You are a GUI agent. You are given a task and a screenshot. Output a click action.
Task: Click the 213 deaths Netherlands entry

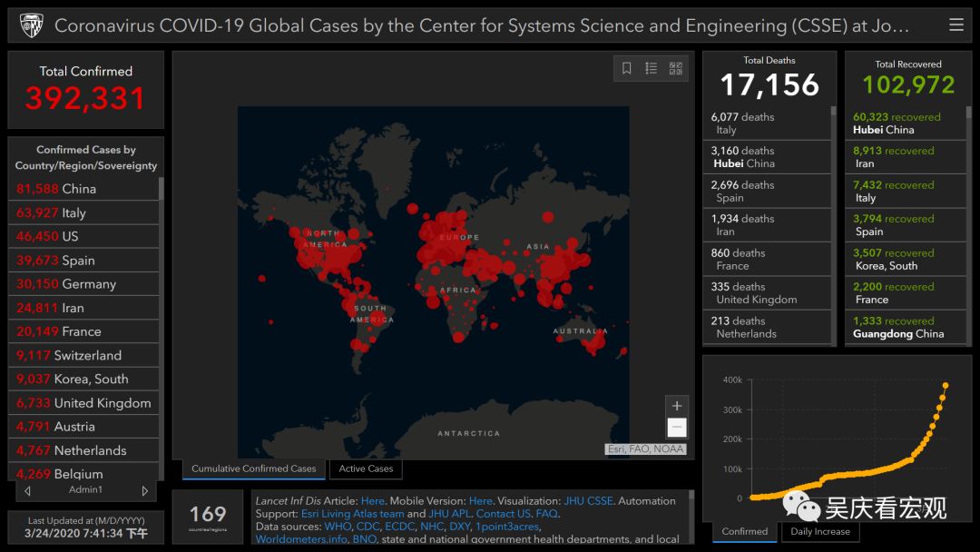pyautogui.click(x=767, y=327)
